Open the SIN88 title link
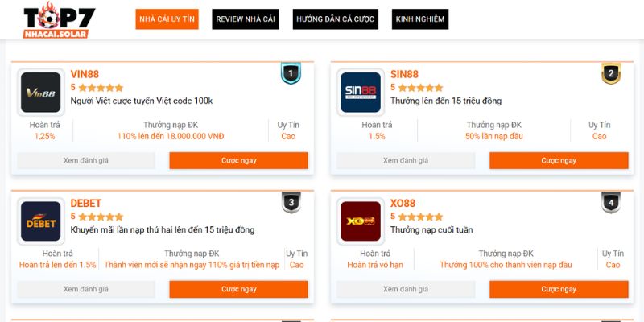Image resolution: width=644 pixels, height=322 pixels. coord(404,74)
